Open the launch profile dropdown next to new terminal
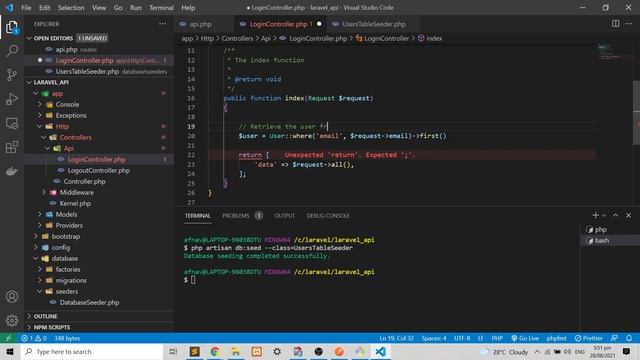This screenshot has width=640, height=360. (604, 216)
